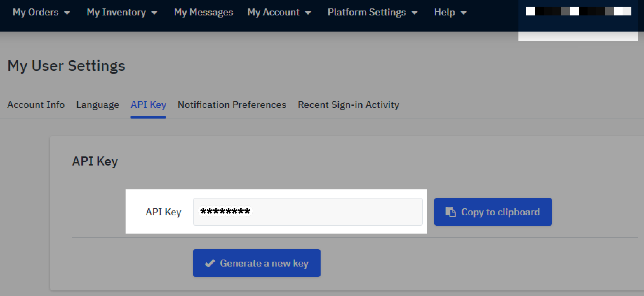Open the Help menu
Image resolution: width=644 pixels, height=296 pixels.
444,12
